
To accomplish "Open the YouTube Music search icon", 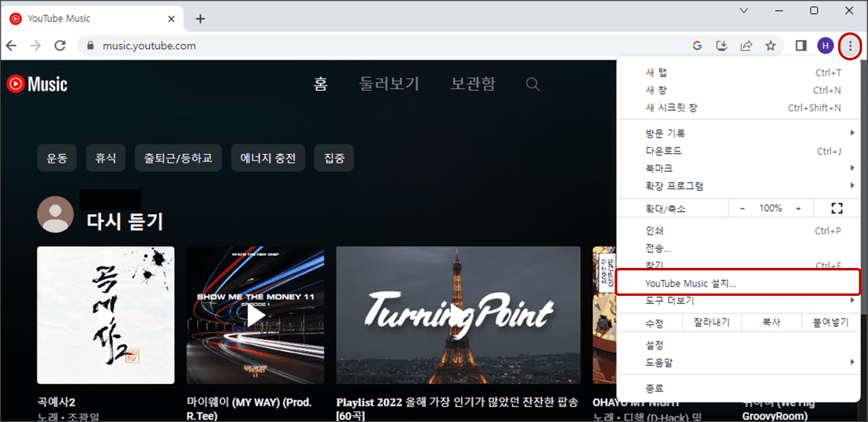I will click(x=533, y=84).
